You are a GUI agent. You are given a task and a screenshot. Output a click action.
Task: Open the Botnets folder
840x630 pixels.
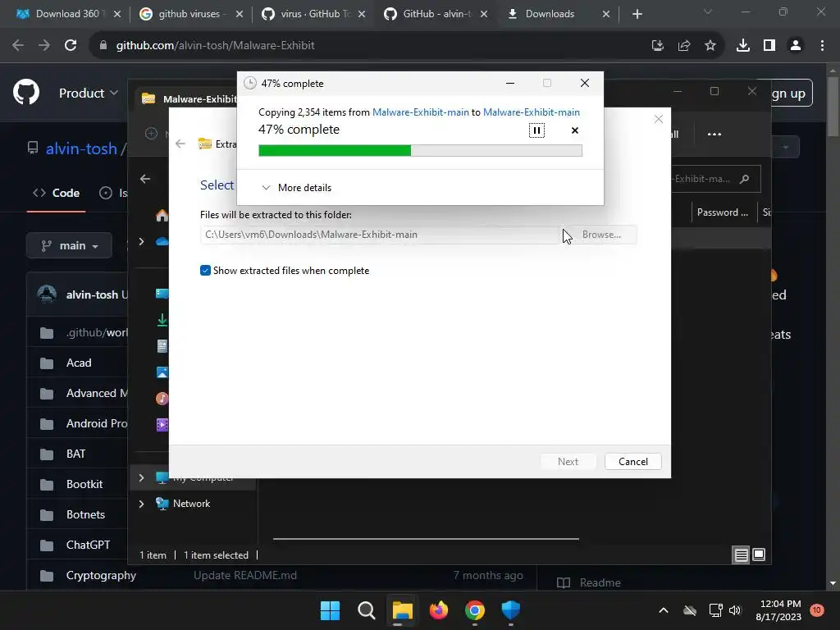[x=85, y=514]
